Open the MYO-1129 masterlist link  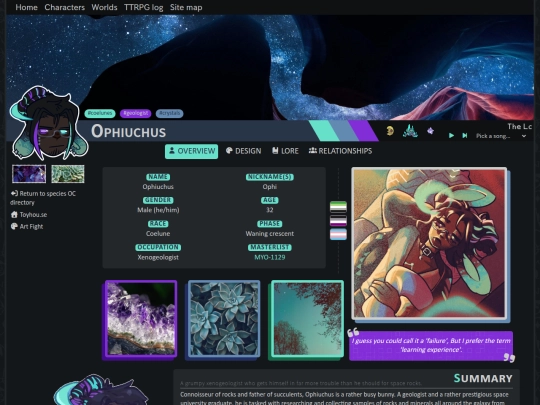(x=270, y=257)
